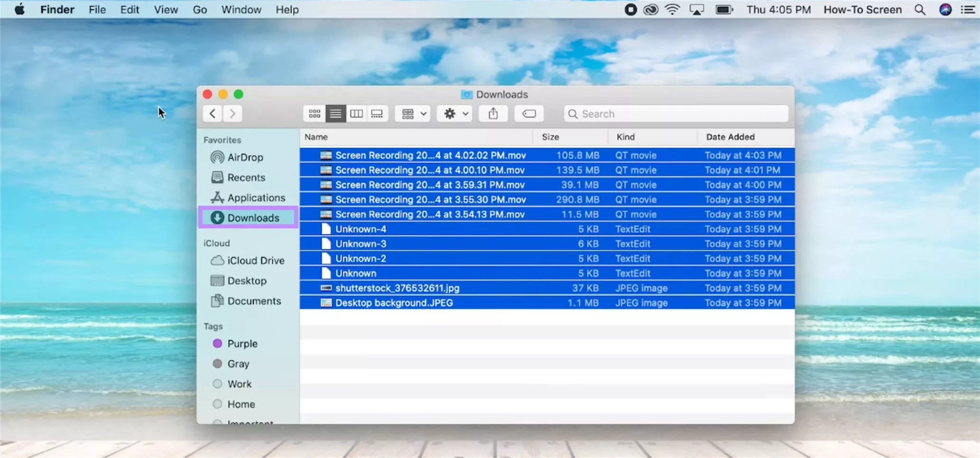The height and width of the screenshot is (458, 980).
Task: Open the Edit Tags toolbar icon
Action: (x=528, y=113)
